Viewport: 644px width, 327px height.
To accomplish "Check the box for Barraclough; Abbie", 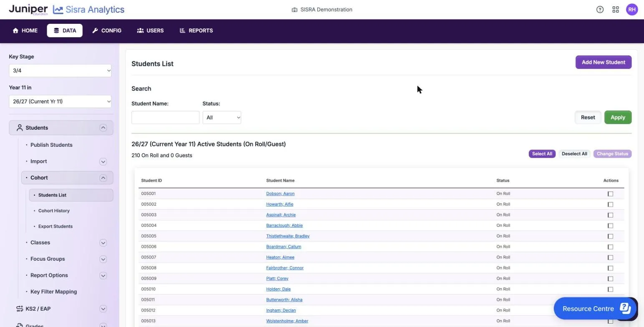I will point(610,226).
